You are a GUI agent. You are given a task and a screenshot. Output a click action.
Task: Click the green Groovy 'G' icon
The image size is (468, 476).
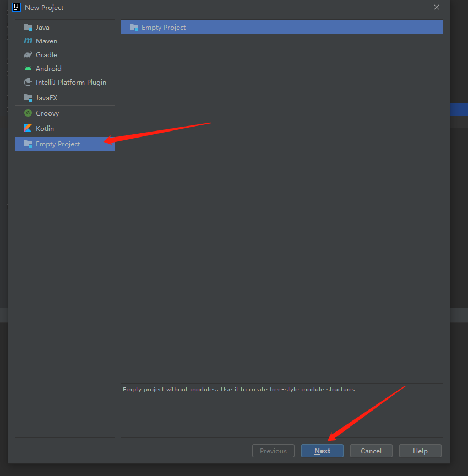pyautogui.click(x=28, y=113)
